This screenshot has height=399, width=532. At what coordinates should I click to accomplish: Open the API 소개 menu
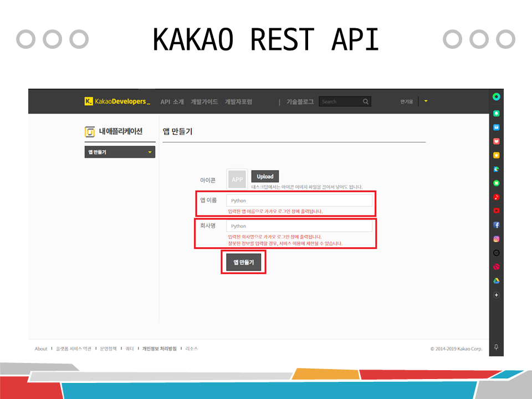tap(172, 102)
